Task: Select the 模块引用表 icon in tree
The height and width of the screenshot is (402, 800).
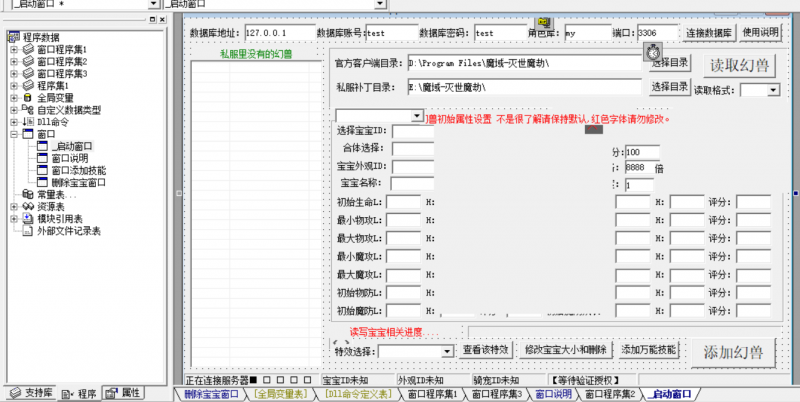Action: click(x=28, y=218)
